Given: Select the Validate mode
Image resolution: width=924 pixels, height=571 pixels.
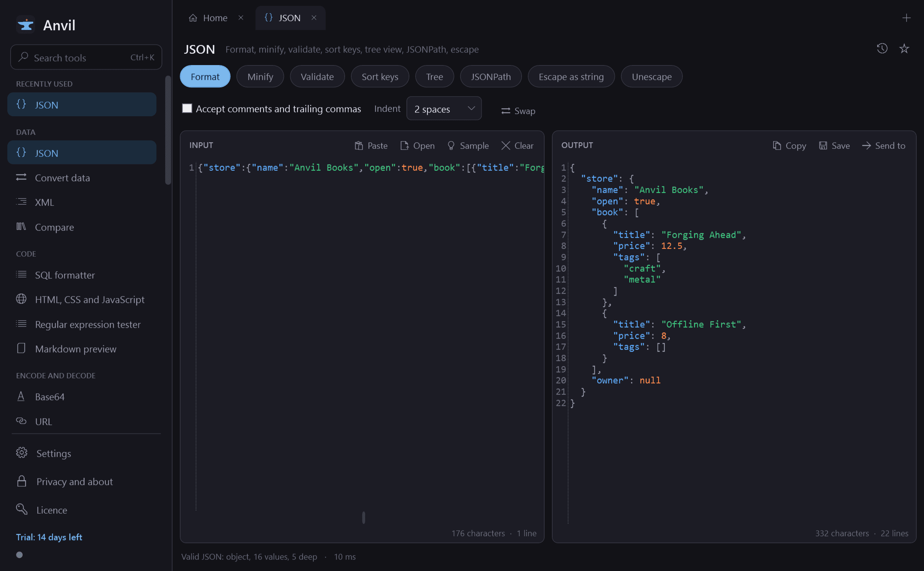Looking at the screenshot, I should point(317,77).
